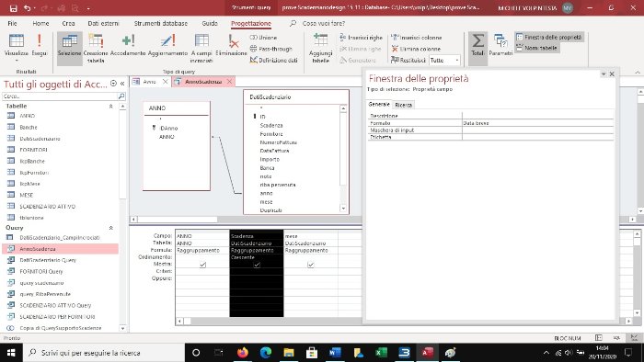Click Inserisci righe
The width and height of the screenshot is (644, 362).
coord(361,38)
